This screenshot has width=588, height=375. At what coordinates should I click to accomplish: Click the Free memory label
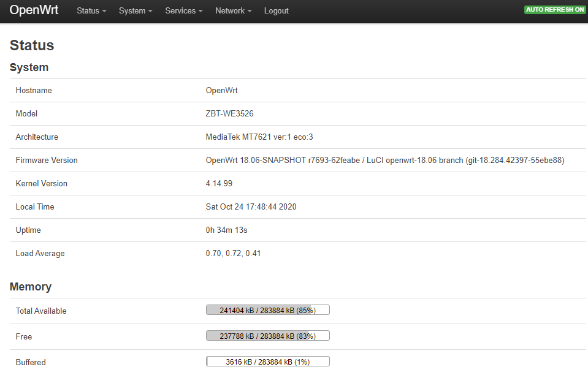pos(24,337)
